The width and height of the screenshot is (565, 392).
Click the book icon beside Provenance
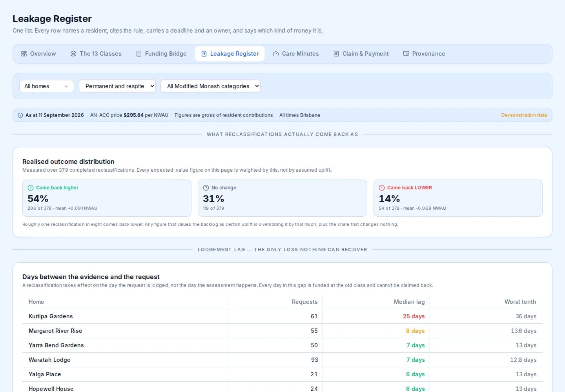(406, 54)
